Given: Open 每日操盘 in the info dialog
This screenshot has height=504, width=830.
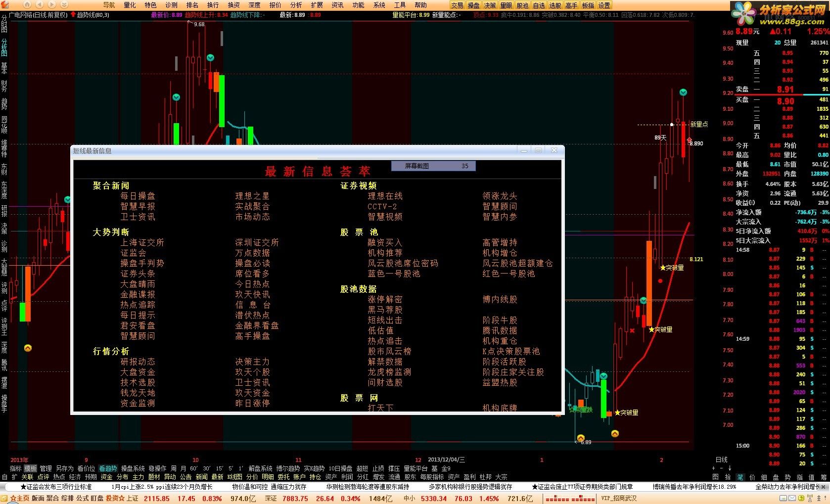Looking at the screenshot, I should coord(138,196).
